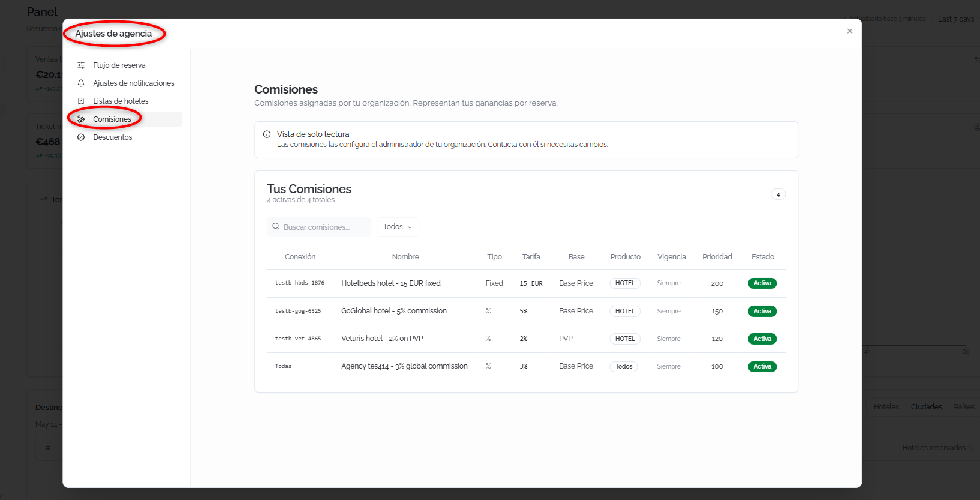Click the Prioridad column header
Viewport: 980px width, 500px height.
(x=717, y=257)
